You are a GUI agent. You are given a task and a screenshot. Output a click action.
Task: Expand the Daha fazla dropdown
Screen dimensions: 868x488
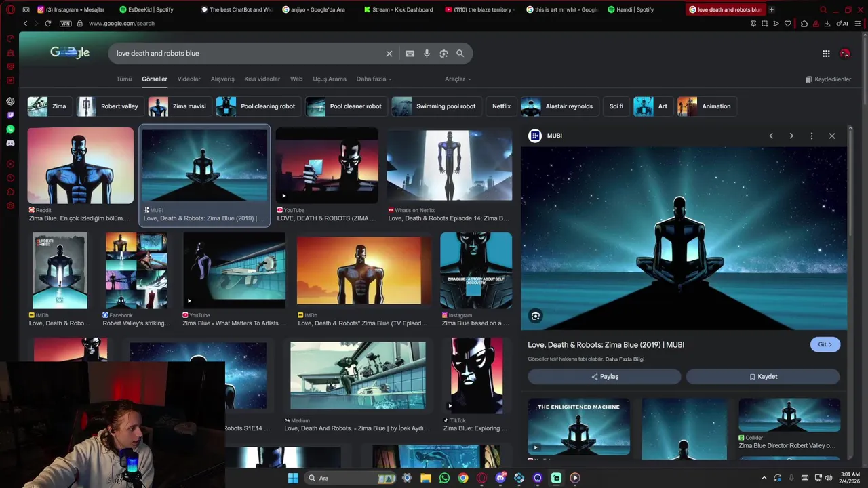374,79
